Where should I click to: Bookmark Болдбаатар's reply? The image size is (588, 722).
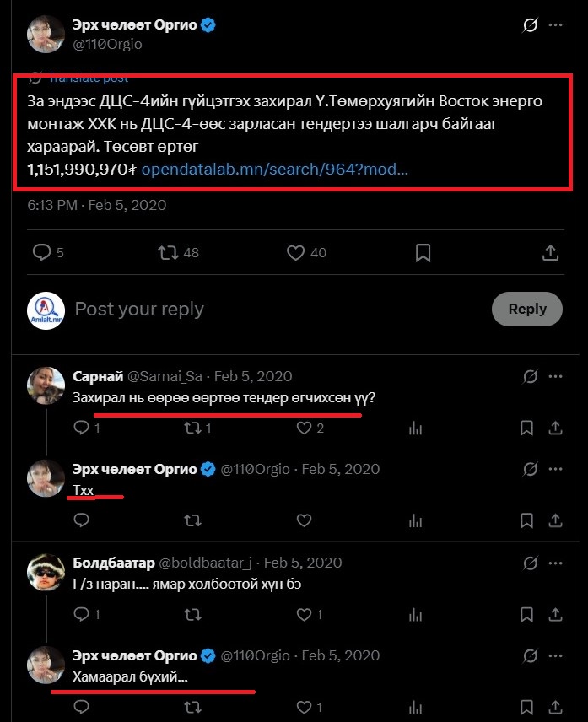coord(526,615)
